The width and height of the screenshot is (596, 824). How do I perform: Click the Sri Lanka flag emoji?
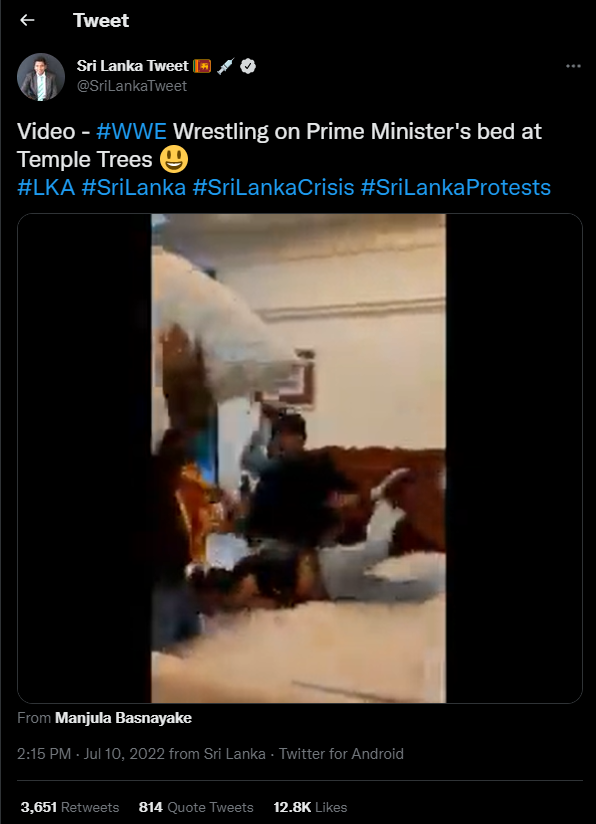click(x=202, y=66)
